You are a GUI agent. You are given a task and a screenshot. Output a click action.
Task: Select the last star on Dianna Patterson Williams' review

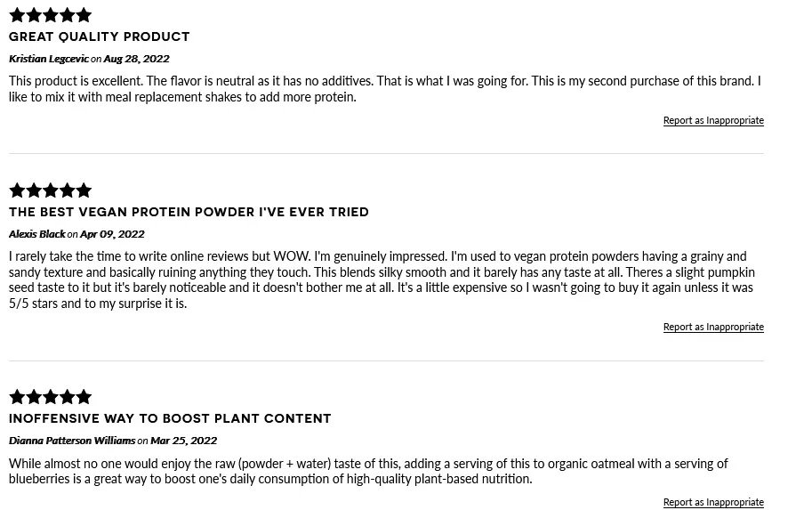(84, 397)
